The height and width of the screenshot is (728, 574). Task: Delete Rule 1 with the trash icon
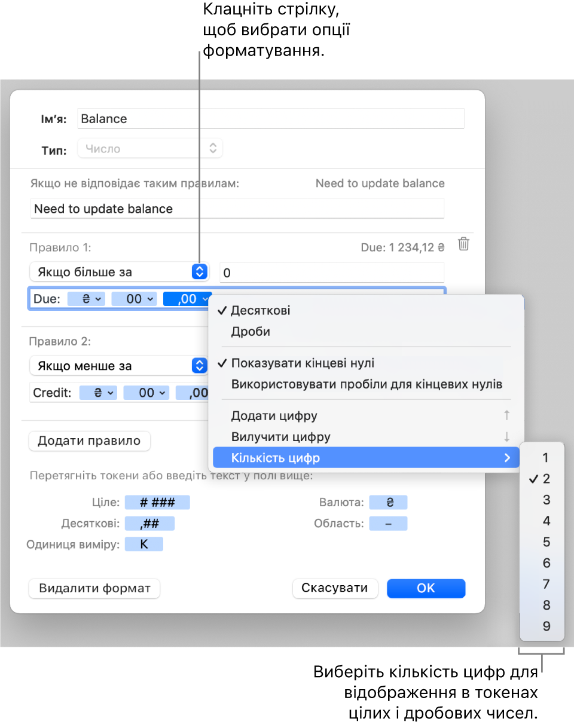(x=463, y=244)
